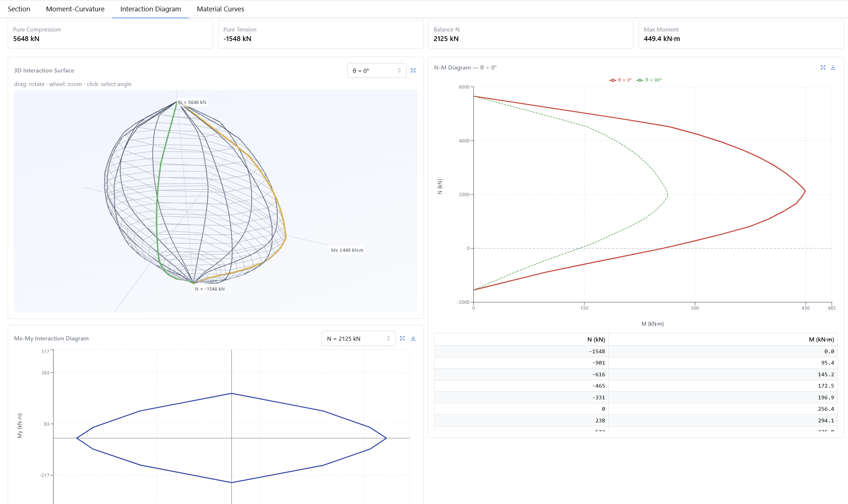Select the table row with N -616
The image size is (848, 504).
[636, 374]
